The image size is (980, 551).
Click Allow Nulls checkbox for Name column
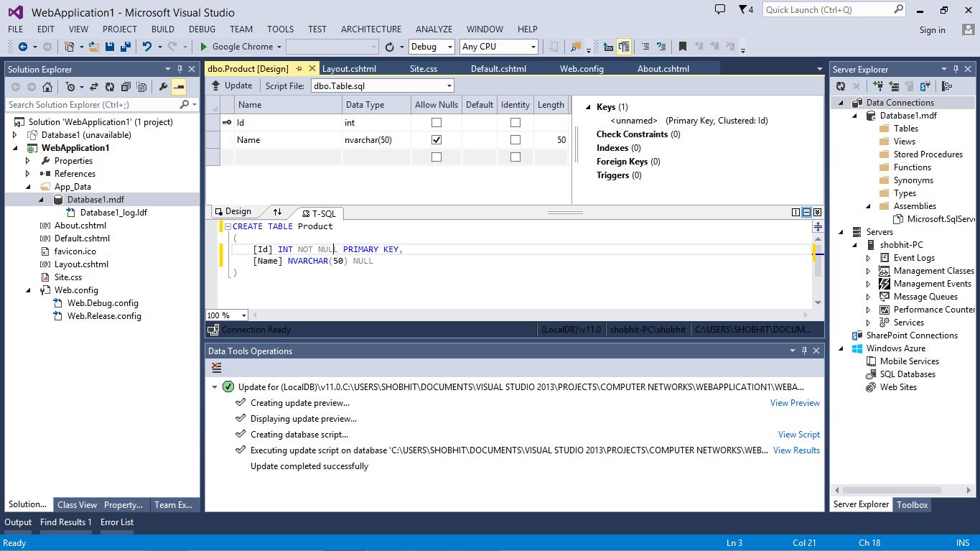[x=436, y=139]
